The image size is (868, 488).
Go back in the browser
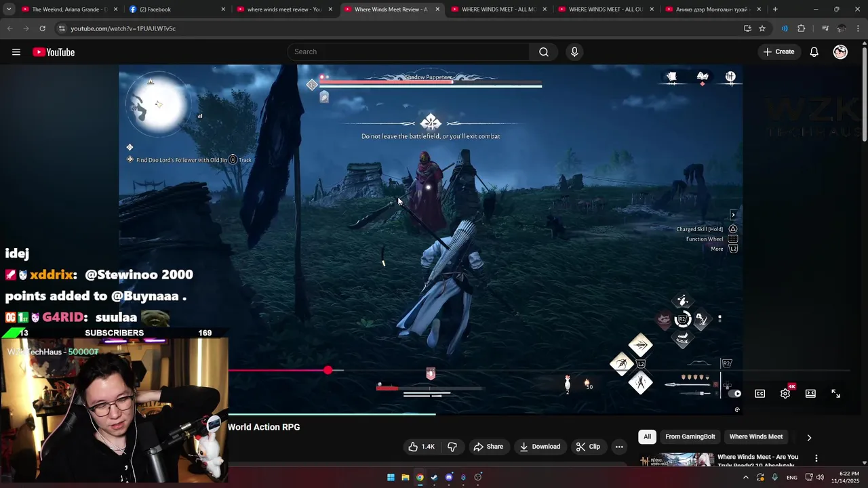point(9,28)
